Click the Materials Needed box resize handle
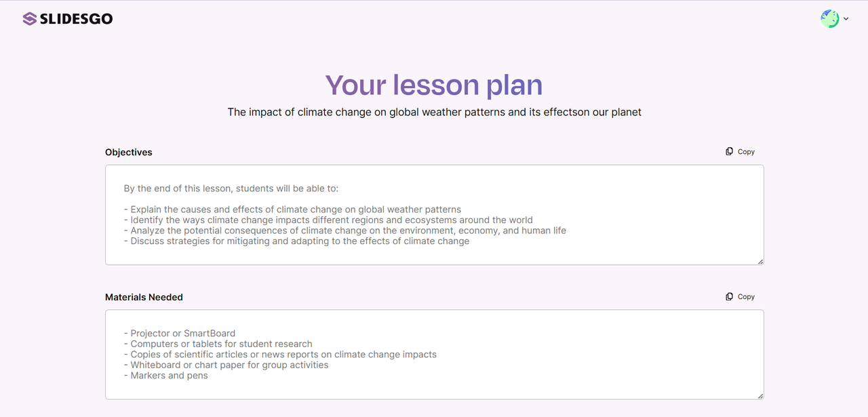The width and height of the screenshot is (868, 417). (x=760, y=396)
